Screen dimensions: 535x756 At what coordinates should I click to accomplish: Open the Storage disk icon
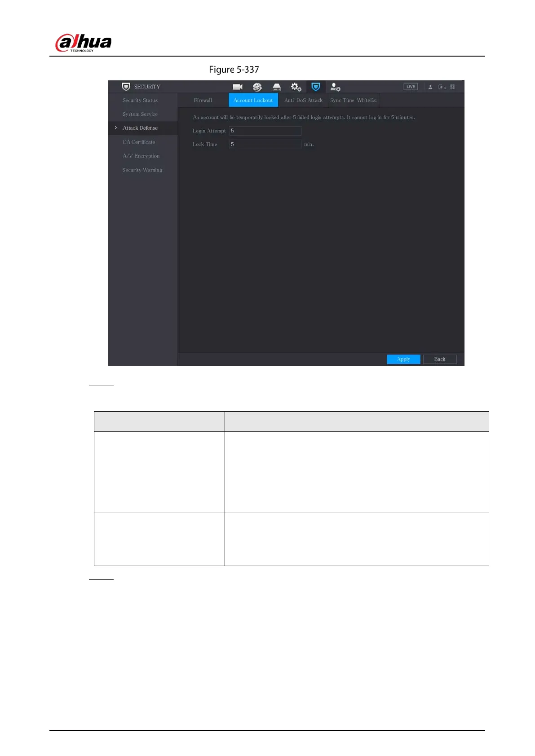click(x=277, y=87)
